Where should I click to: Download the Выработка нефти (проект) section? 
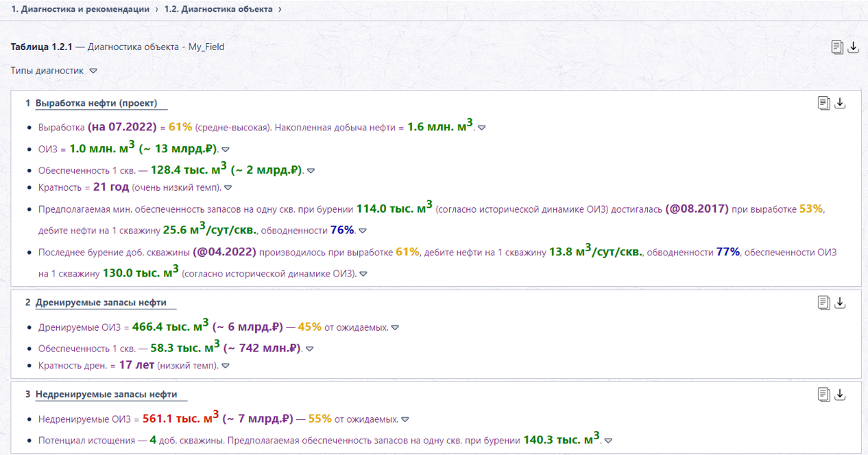coord(841,103)
